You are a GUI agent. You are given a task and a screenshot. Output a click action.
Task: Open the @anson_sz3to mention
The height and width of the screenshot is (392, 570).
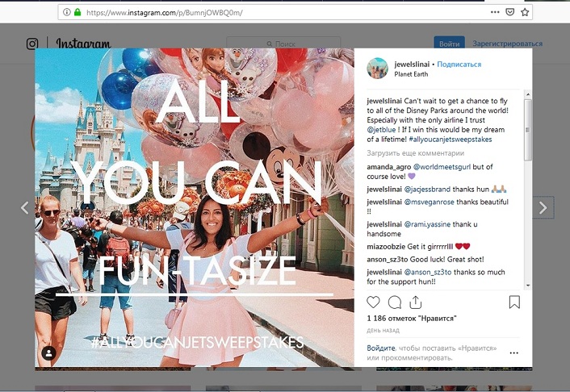(428, 272)
